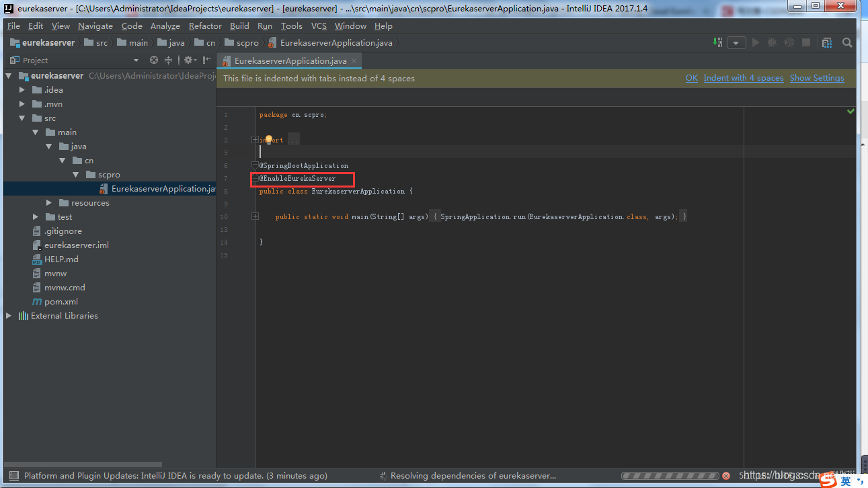Hide the Project tool window
The image size is (868, 488).
[x=207, y=60]
